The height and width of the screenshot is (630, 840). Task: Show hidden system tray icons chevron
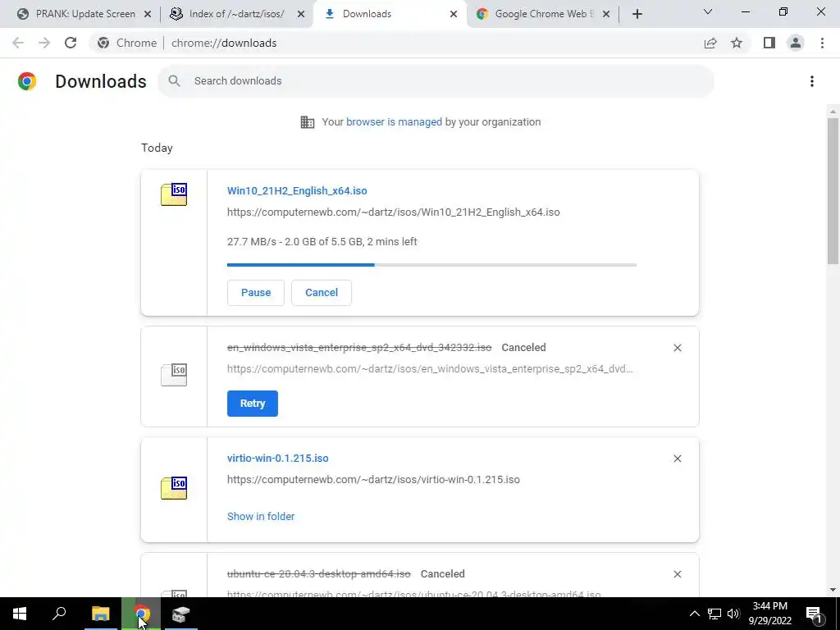694,614
